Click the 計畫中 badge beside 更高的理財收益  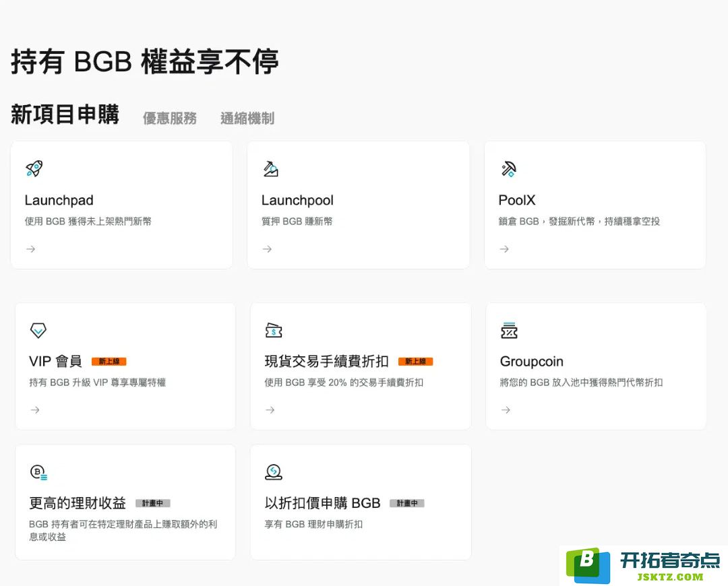153,503
